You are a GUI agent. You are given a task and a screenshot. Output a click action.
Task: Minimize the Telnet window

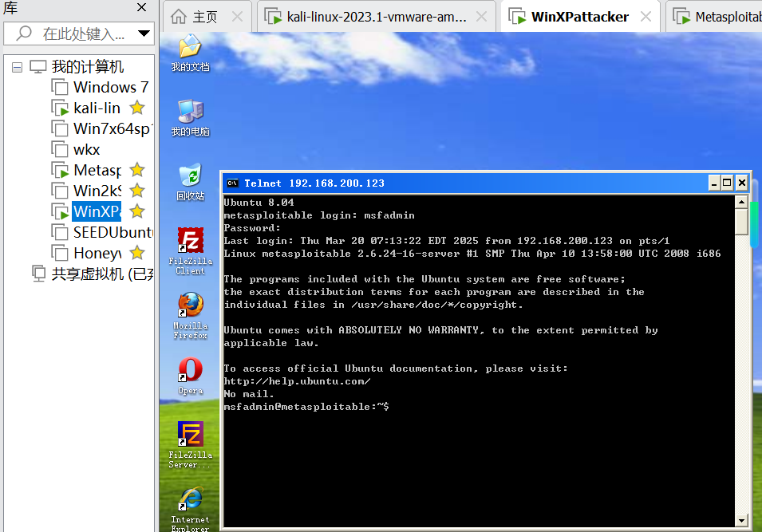(x=713, y=183)
